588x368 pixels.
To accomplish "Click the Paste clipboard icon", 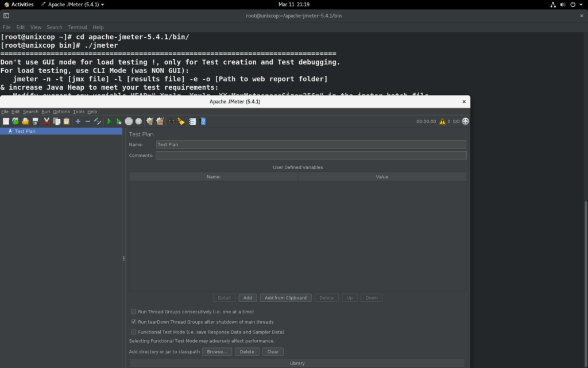I will 67,121.
